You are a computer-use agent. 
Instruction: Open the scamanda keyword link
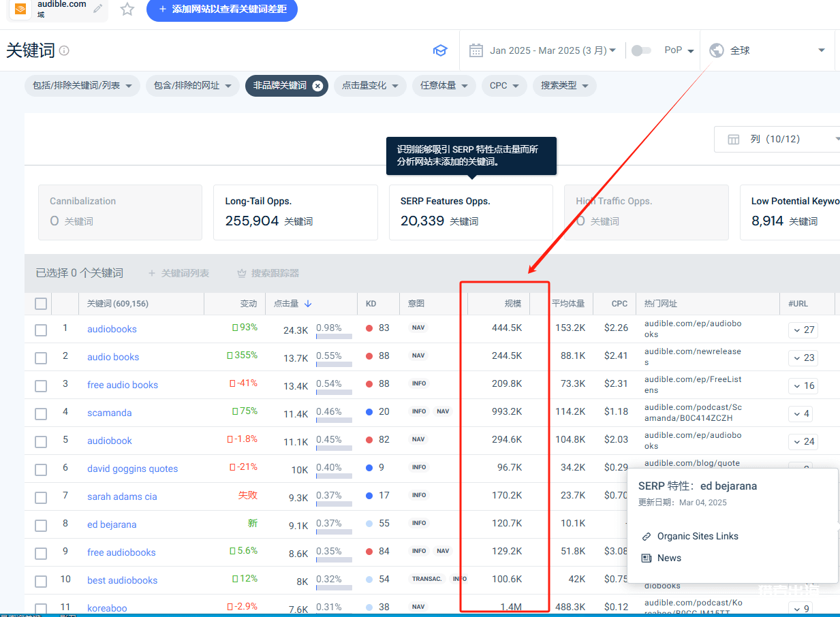point(110,413)
